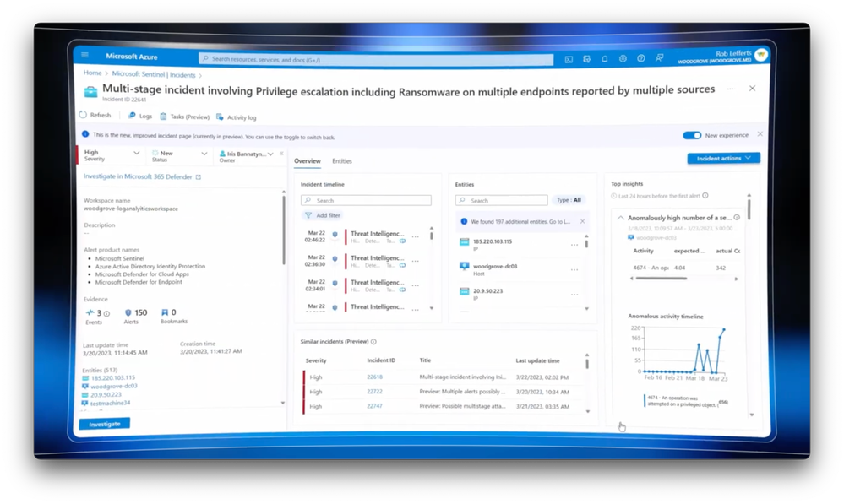Click the Investigate button

click(105, 424)
